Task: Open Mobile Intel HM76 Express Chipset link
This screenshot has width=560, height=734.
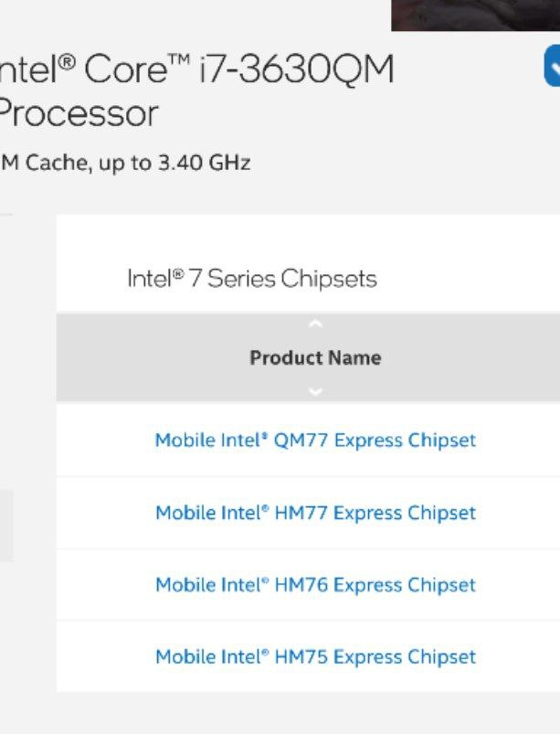Action: [x=316, y=585]
